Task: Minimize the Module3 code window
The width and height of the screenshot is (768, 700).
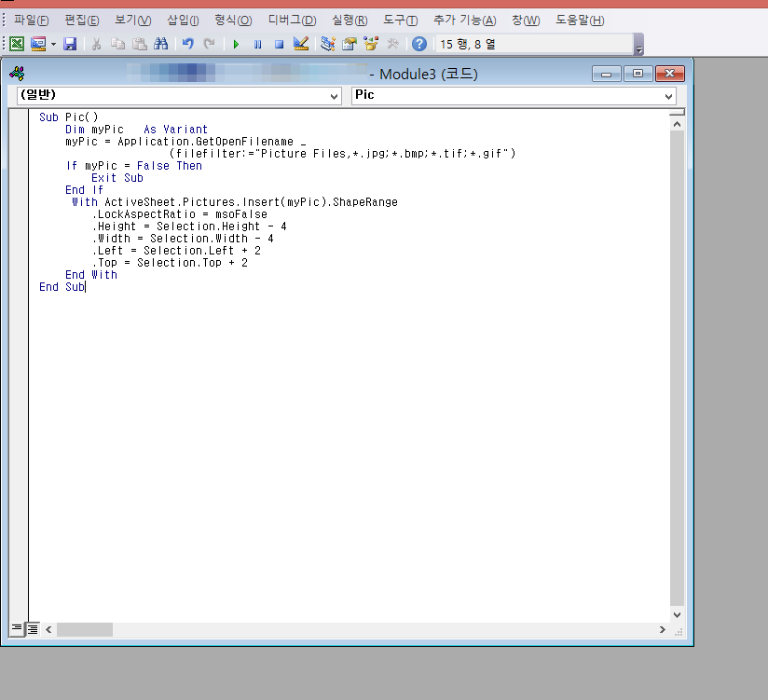Action: tap(607, 74)
